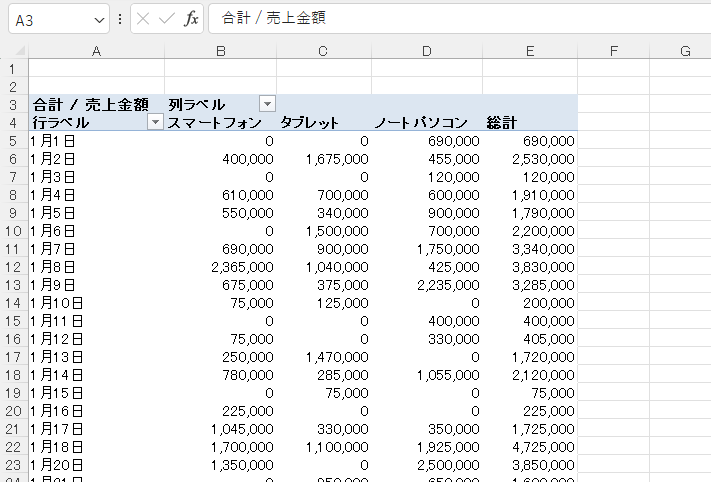Click the cell with value 2,120,000
711x482 pixels.
click(530, 375)
